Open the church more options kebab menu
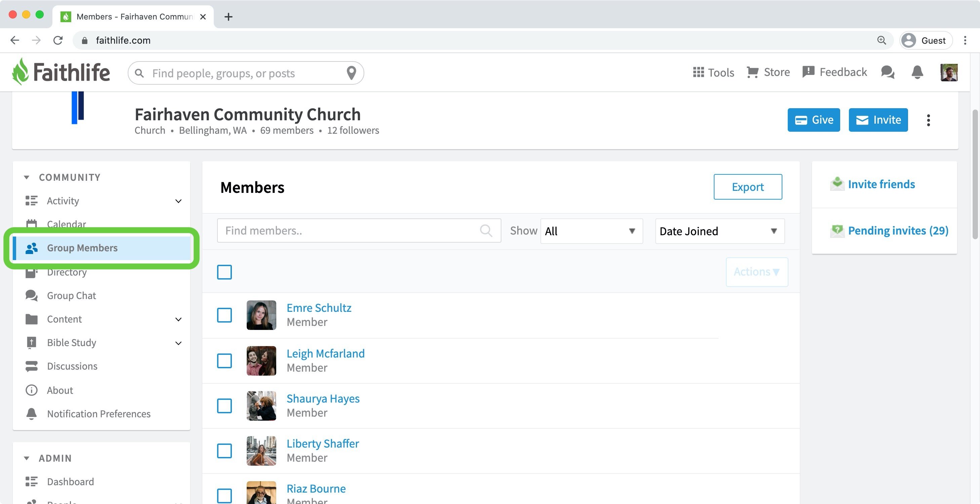Screen dimensions: 980x504 coord(928,120)
